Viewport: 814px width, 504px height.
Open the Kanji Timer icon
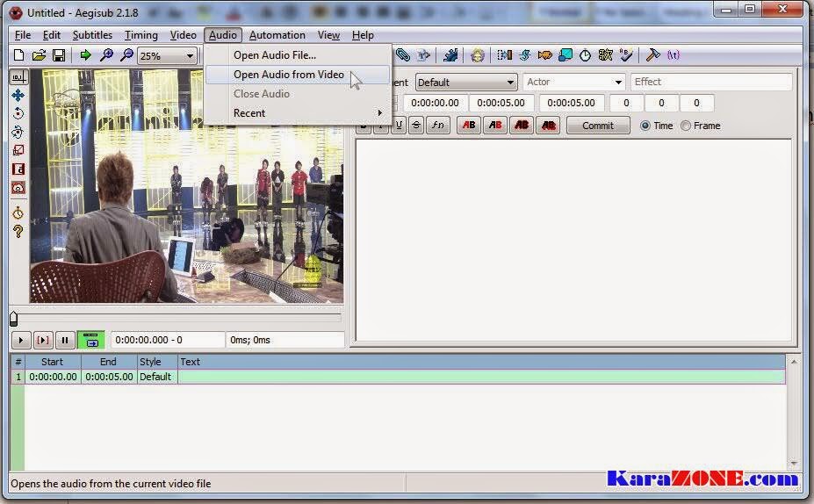click(605, 55)
